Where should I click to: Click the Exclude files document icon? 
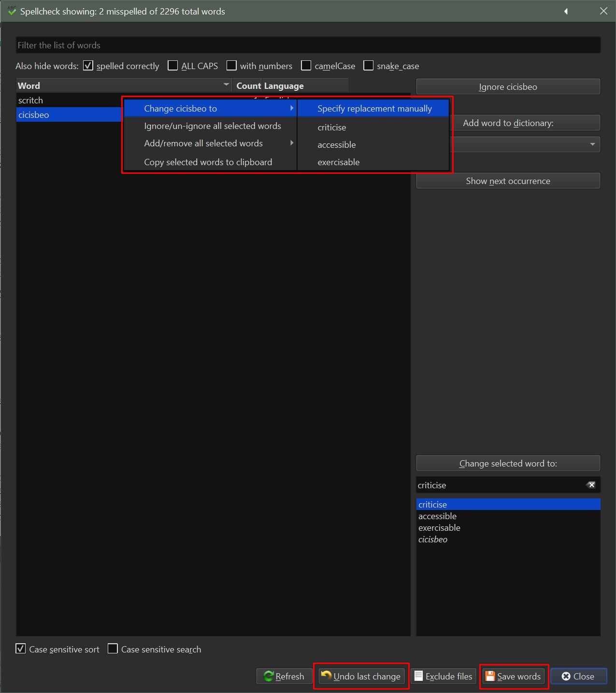click(419, 676)
